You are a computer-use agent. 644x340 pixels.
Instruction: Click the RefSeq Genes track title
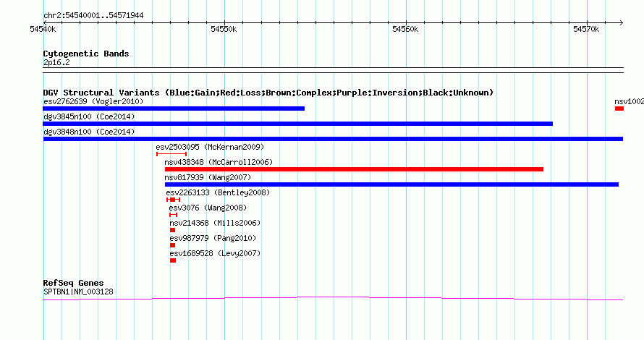pos(73,283)
